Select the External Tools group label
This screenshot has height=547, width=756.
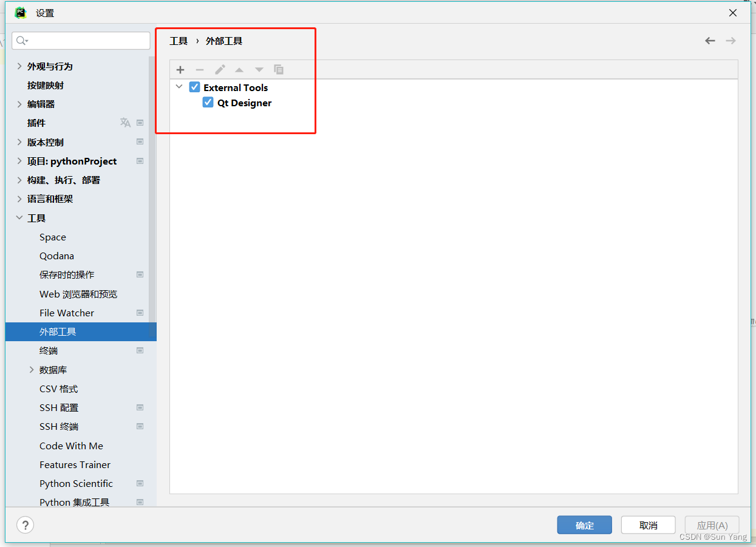[x=236, y=87]
